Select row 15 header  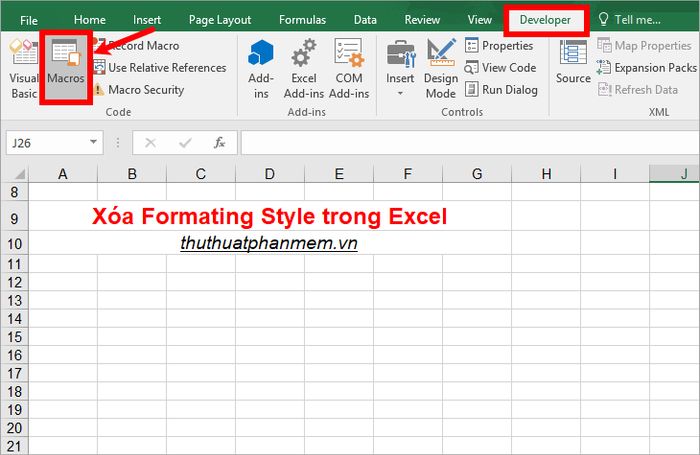tap(14, 337)
